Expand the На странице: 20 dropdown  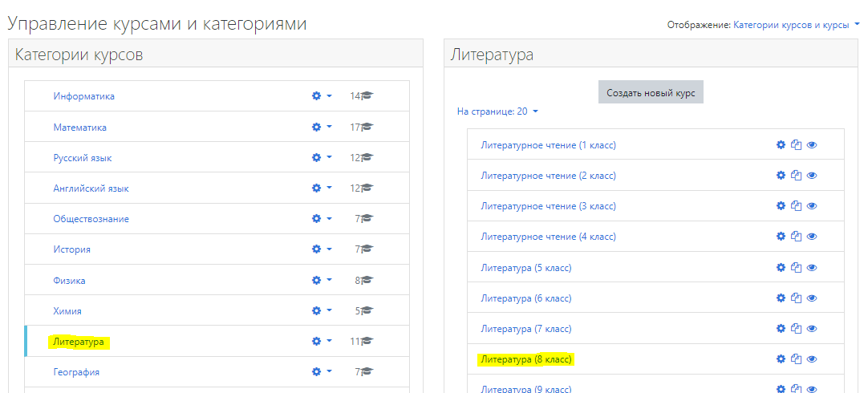pos(497,111)
